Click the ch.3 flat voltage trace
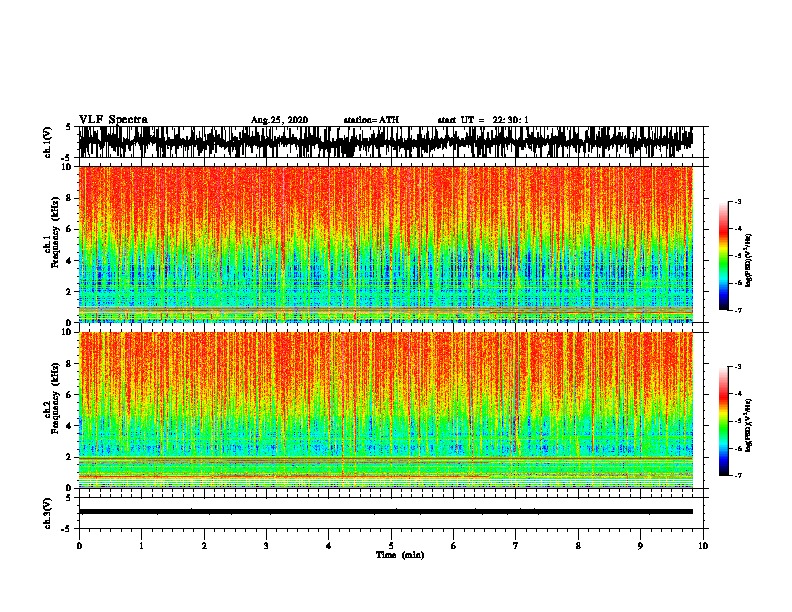This screenshot has height=612, width=792. pyautogui.click(x=386, y=512)
